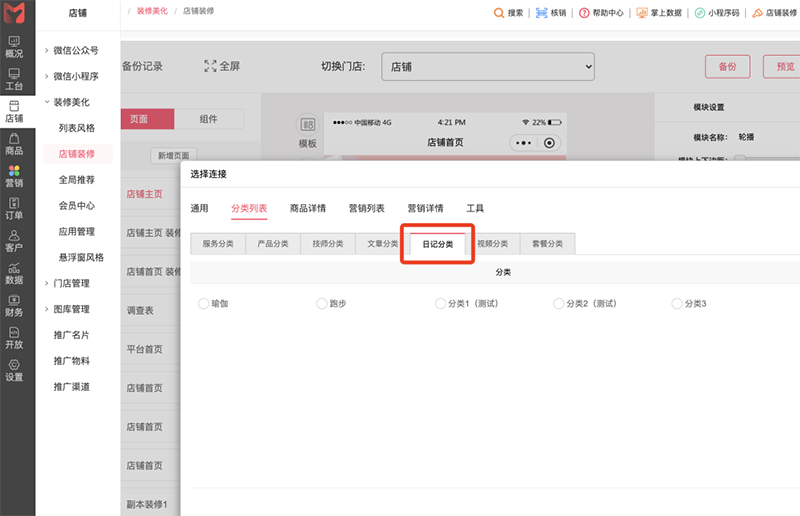This screenshot has width=800, height=516.
Task: Open the 切换门店 store dropdown
Action: click(x=487, y=67)
